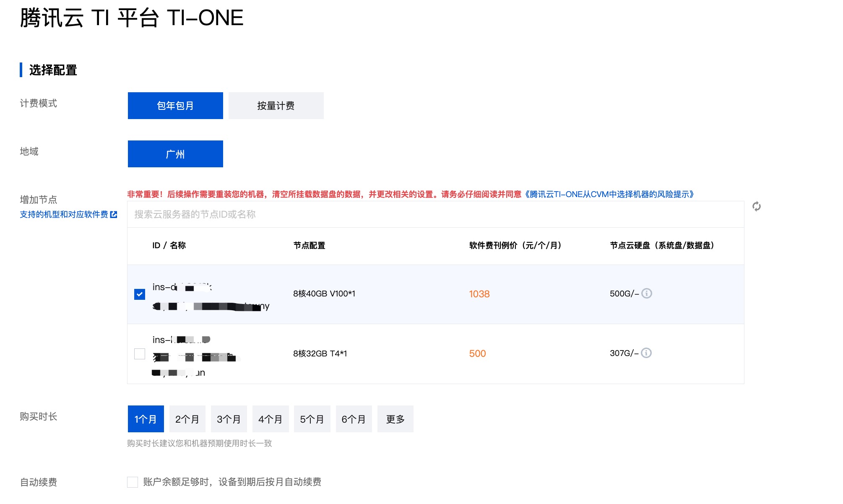Click info icon next to 307G/- disk
This screenshot has width=843, height=504.
(646, 353)
